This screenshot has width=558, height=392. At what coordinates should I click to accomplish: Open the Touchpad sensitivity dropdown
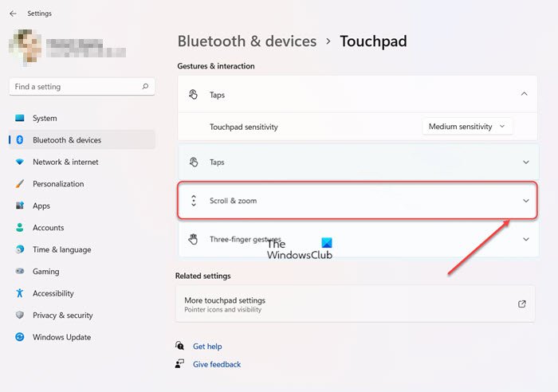point(467,127)
